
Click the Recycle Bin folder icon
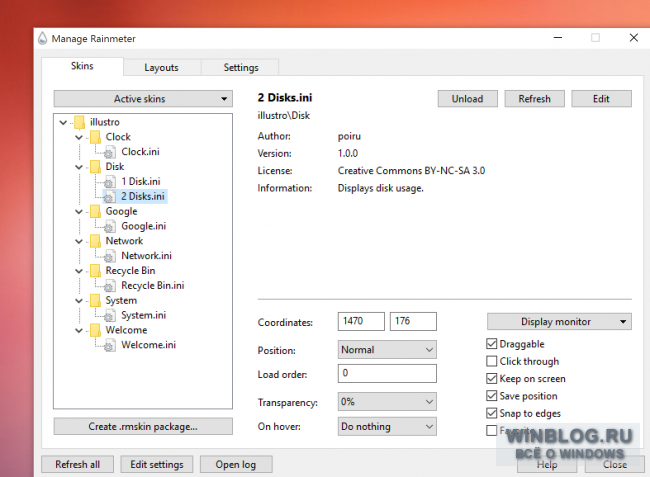tap(95, 271)
